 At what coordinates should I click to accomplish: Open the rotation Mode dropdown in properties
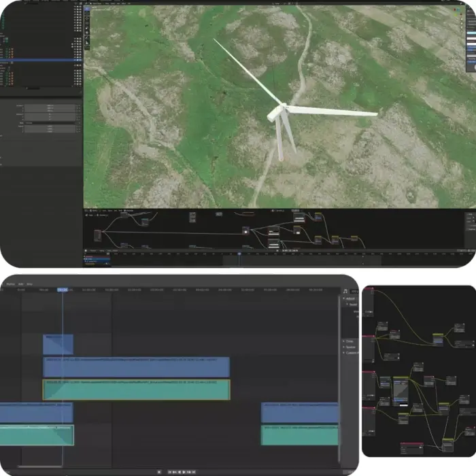coord(50,123)
